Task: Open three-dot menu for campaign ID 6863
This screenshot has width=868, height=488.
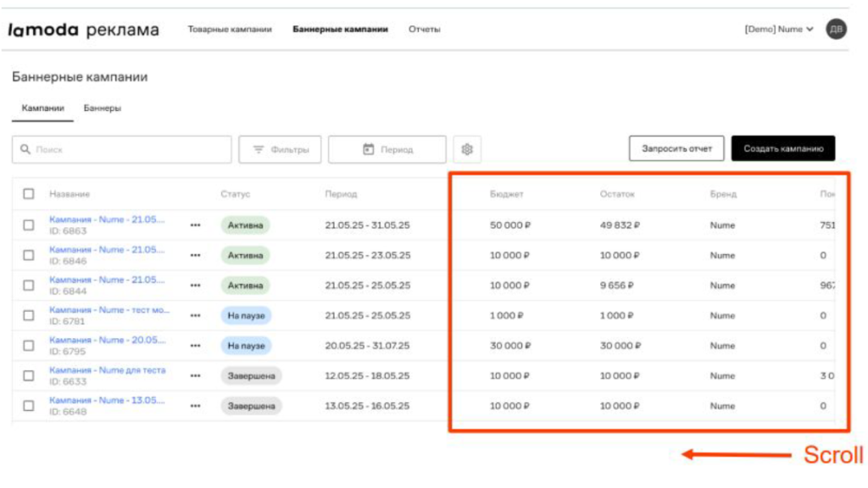Action: (x=196, y=225)
